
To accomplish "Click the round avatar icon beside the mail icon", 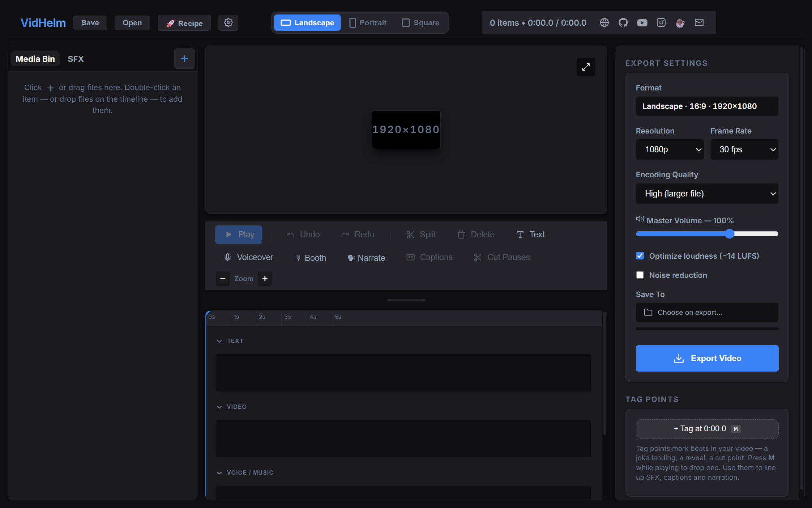I will [x=680, y=23].
